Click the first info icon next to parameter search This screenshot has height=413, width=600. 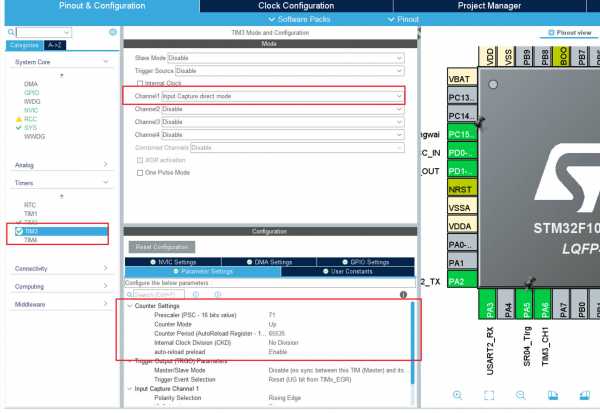click(x=196, y=294)
